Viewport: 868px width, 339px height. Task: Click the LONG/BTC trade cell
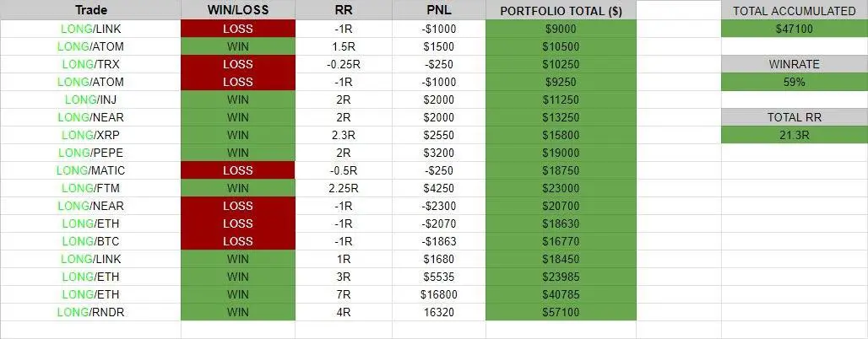pos(91,241)
